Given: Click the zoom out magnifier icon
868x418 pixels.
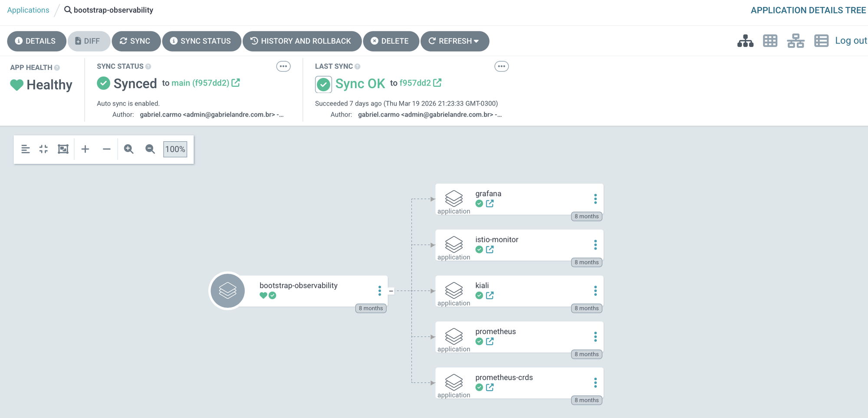Looking at the screenshot, I should [x=150, y=149].
